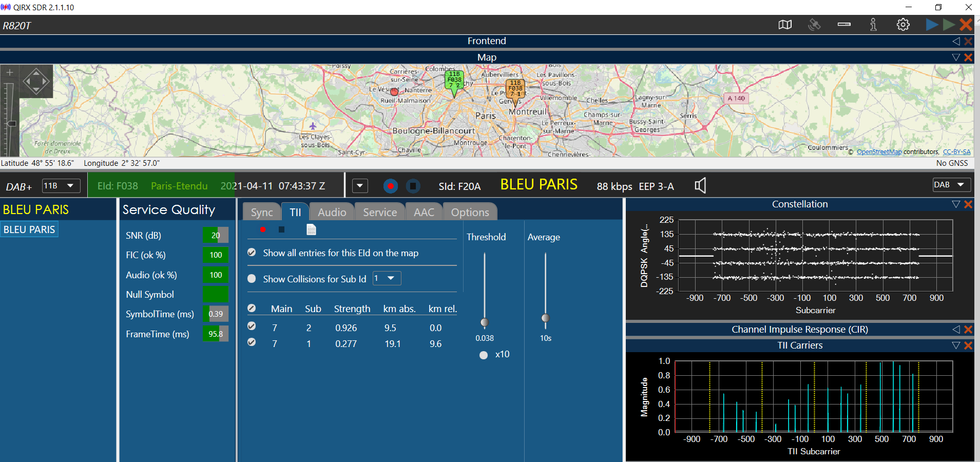Expand the Channel Impulse Response panel
This screenshot has width=980, height=462.
tap(956, 330)
